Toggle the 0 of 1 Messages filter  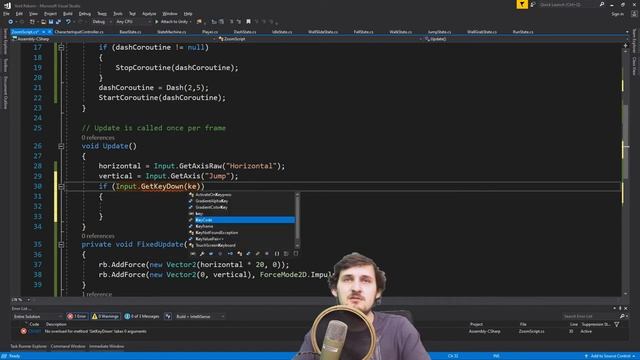pyautogui.click(x=142, y=316)
